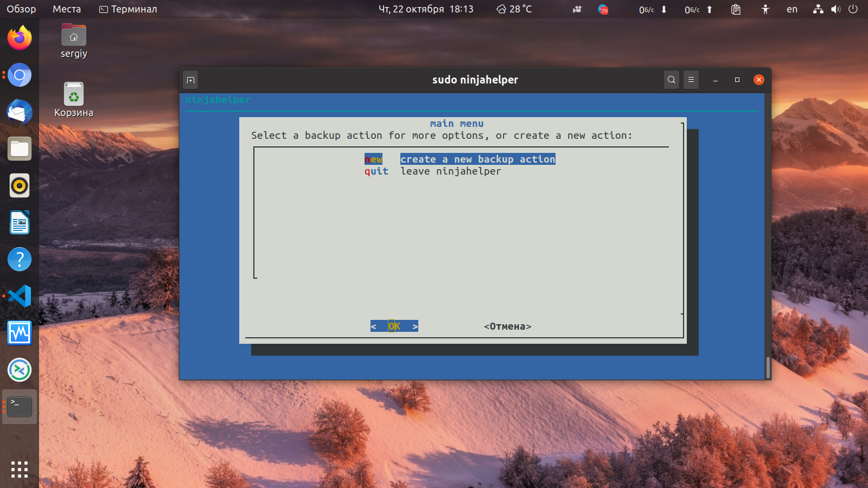Click the 'leave ninjahelper' description

[451, 171]
